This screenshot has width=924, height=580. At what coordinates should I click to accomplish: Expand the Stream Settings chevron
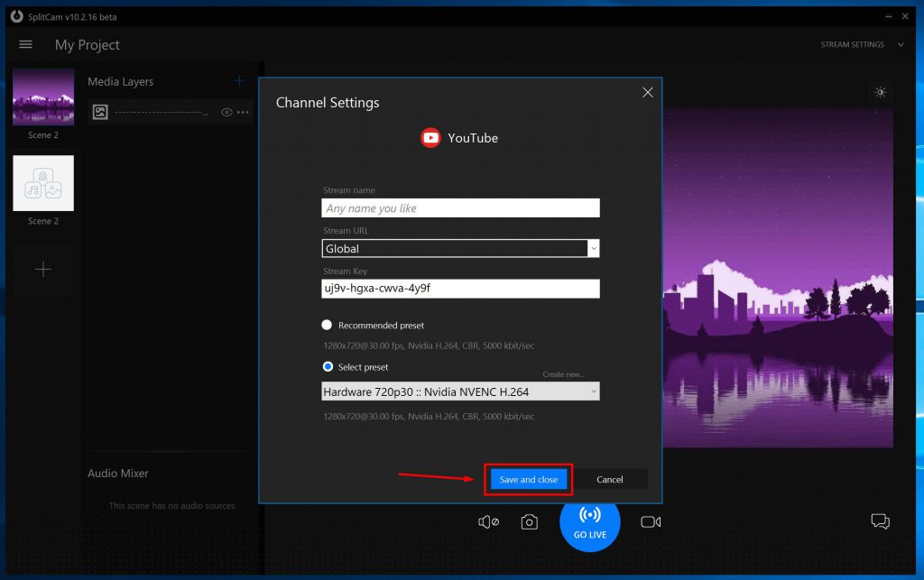point(901,45)
